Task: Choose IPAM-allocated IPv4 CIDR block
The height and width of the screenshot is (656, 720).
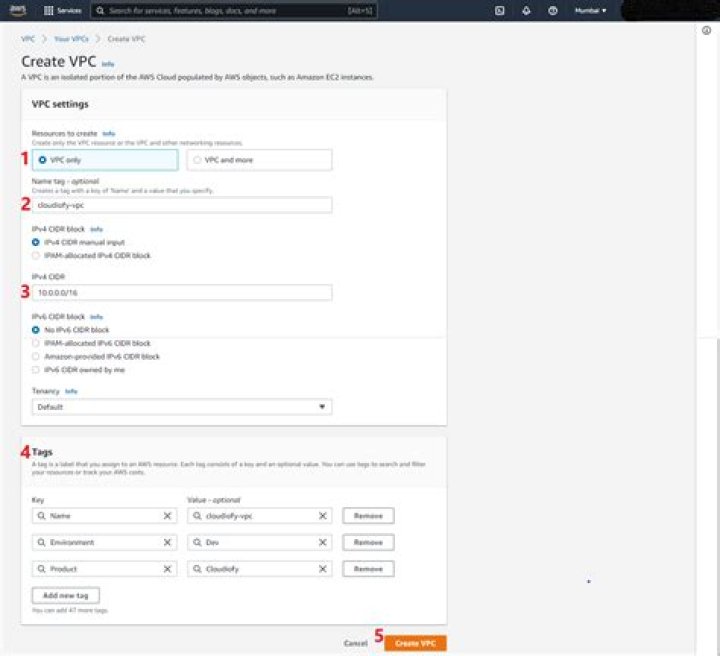Action: (37, 255)
